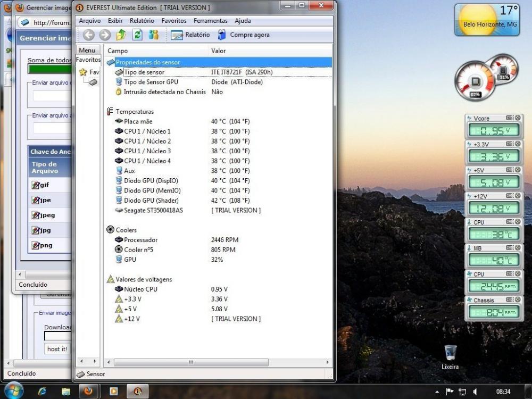The height and width of the screenshot is (399, 532).
Task: Click the sensor chip item under Favoritos tree
Action: pyautogui.click(x=93, y=82)
